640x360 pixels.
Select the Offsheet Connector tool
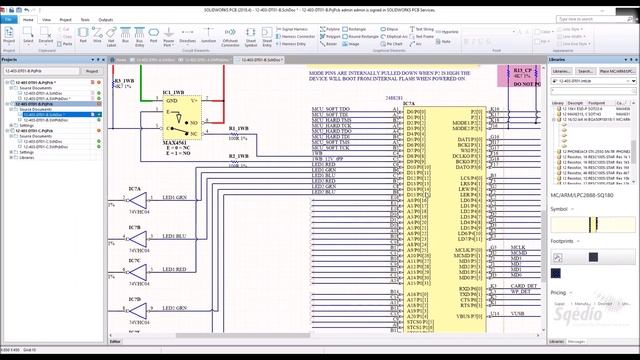point(230,37)
